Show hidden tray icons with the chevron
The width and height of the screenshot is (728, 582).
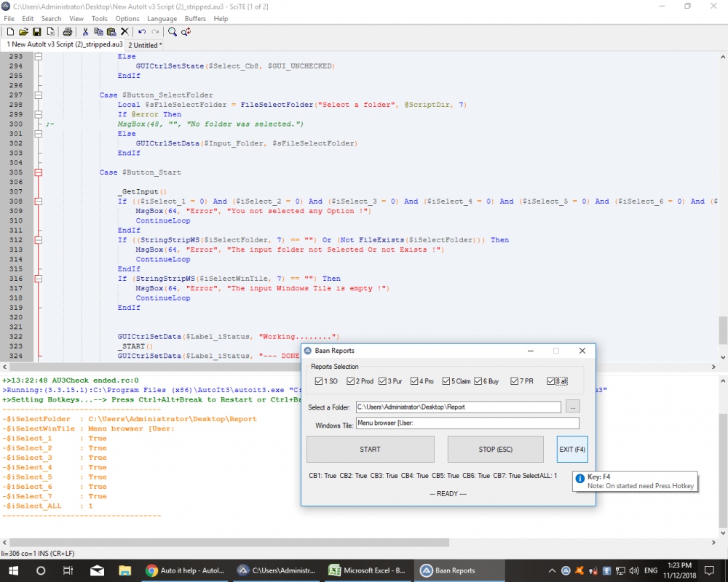point(552,570)
